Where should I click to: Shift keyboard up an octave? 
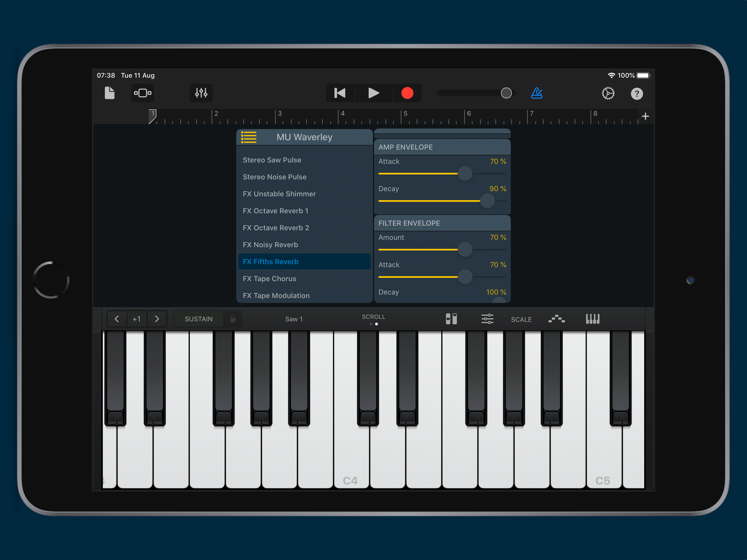point(157,319)
